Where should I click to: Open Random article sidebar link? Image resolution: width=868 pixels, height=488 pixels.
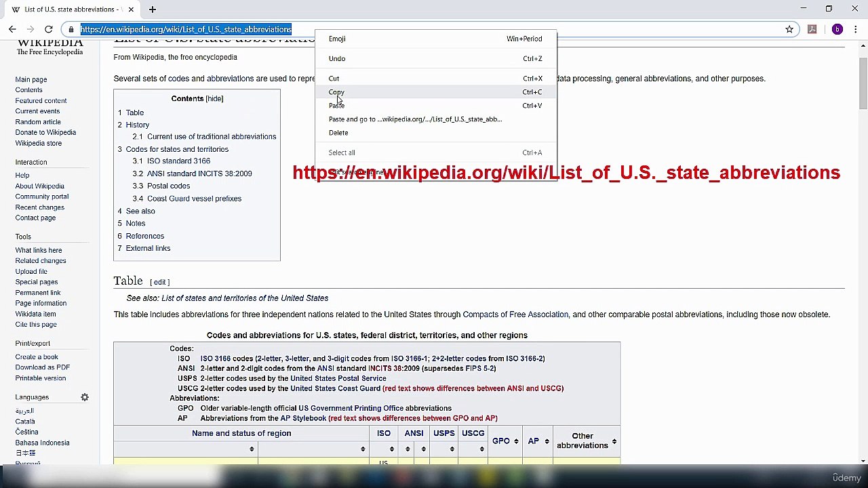(38, 122)
